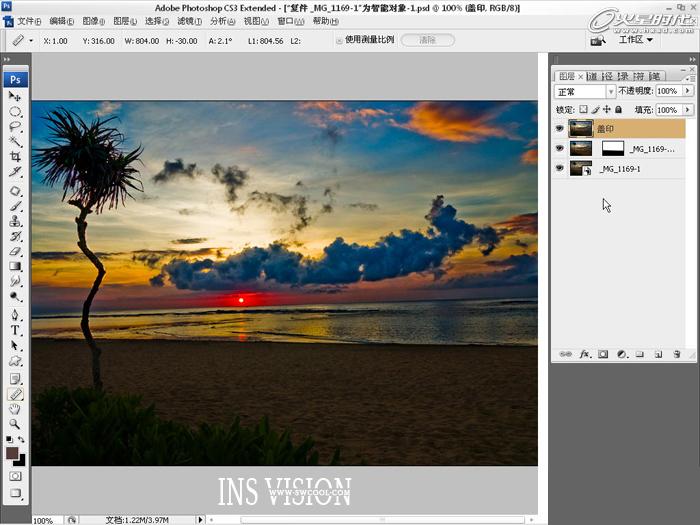The width and height of the screenshot is (700, 525).
Task: Open the status bar info arrow
Action: [x=200, y=520]
